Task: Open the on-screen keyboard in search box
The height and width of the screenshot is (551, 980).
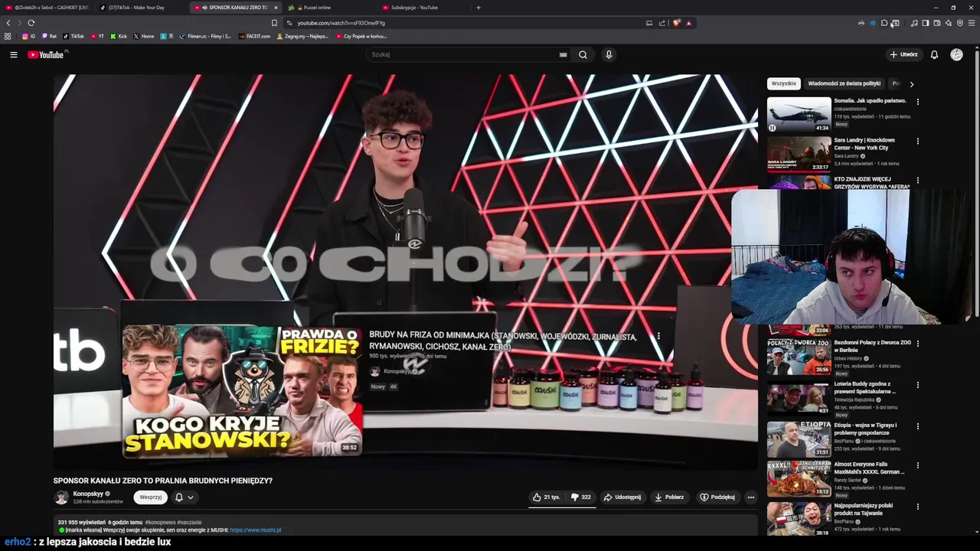Action: coord(563,54)
